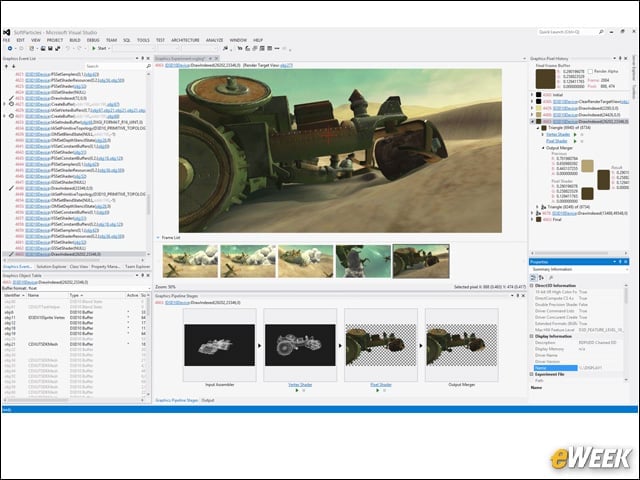This screenshot has width=640, height=480.
Task: Collapse the selected DrawIndexed(26202) pixel history entry
Action: [532, 121]
